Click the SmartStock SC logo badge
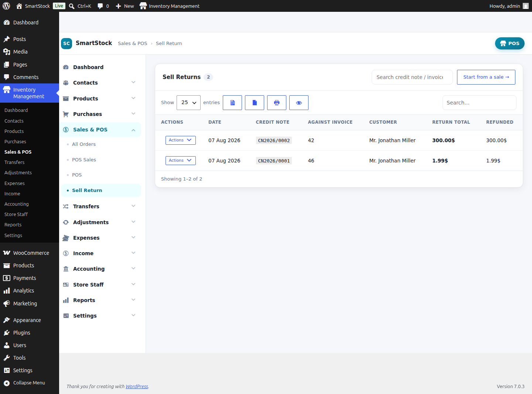 (x=66, y=43)
